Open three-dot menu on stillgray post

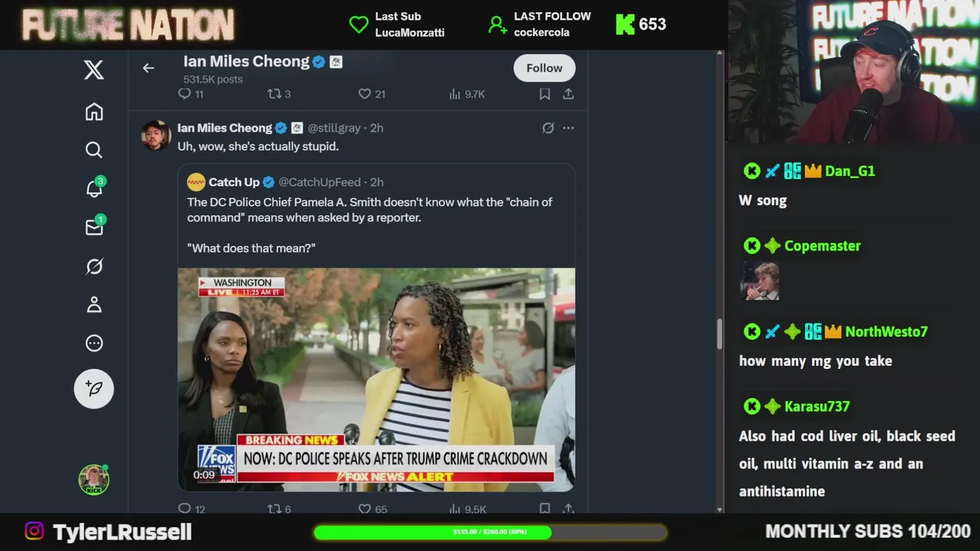(x=568, y=129)
